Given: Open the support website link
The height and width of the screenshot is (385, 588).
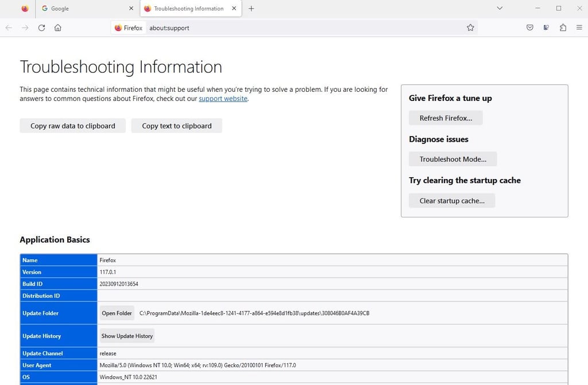Looking at the screenshot, I should pos(223,99).
